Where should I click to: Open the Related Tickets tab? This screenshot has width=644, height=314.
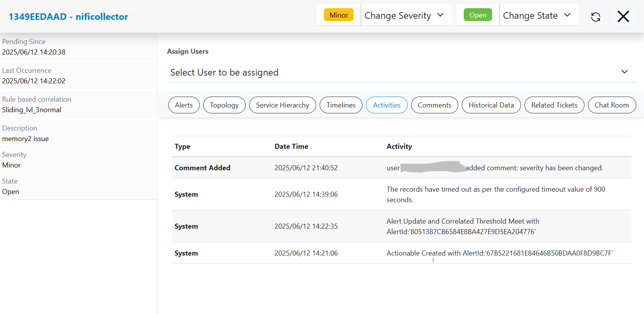pyautogui.click(x=554, y=105)
